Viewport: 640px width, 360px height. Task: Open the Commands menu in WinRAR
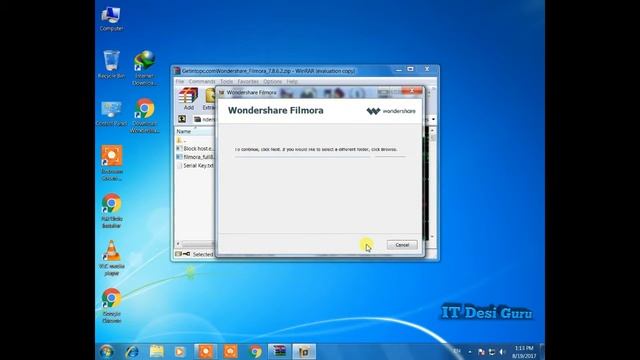[x=202, y=82]
